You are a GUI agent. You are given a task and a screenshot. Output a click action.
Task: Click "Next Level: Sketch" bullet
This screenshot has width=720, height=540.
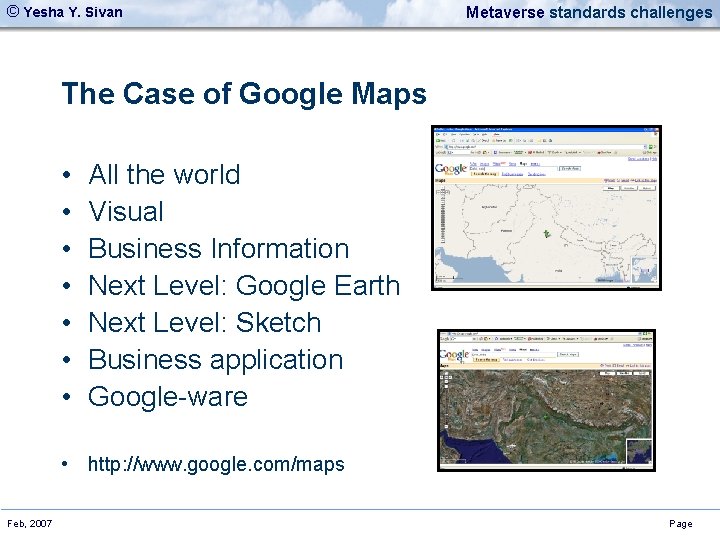click(204, 322)
